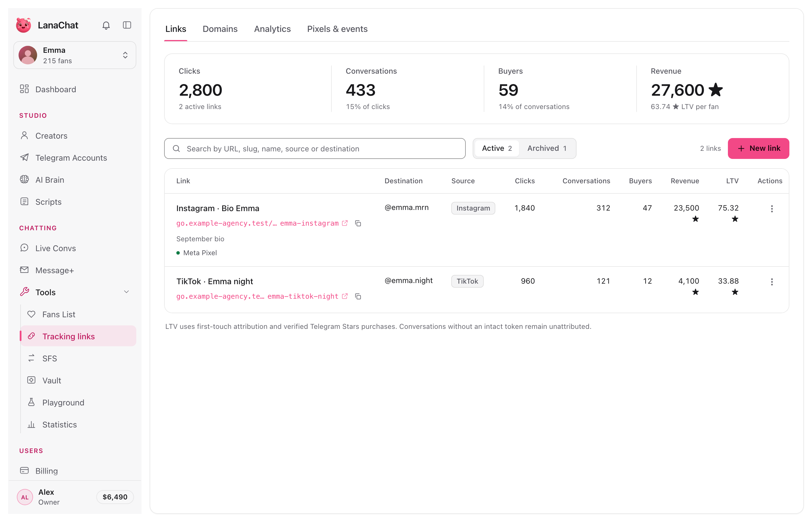Open the Playground tool
This screenshot has height=522, width=812.
(x=78, y=402)
